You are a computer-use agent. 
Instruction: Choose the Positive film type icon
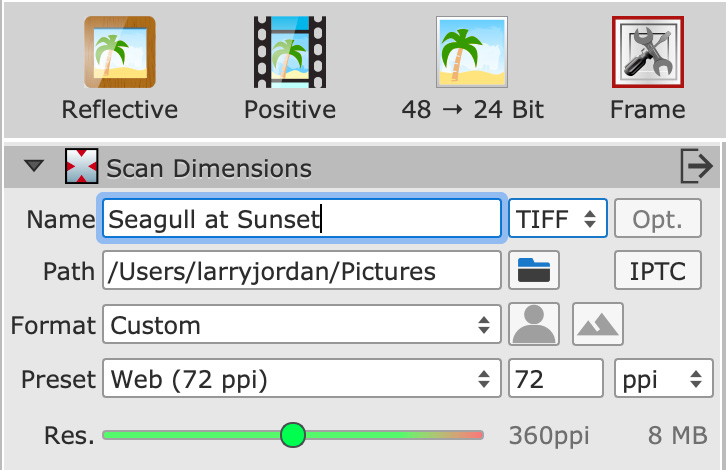(290, 52)
